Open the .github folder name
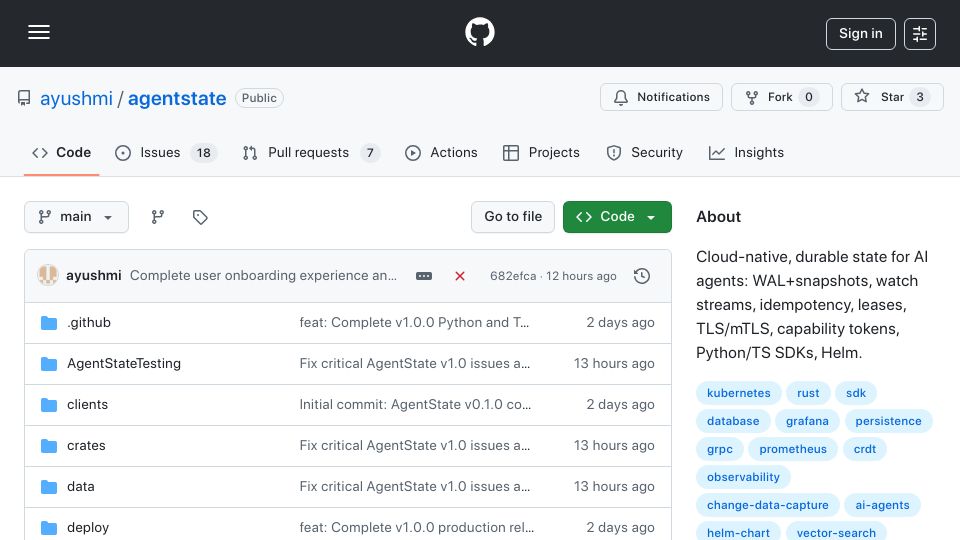The width and height of the screenshot is (960, 540). [89, 323]
